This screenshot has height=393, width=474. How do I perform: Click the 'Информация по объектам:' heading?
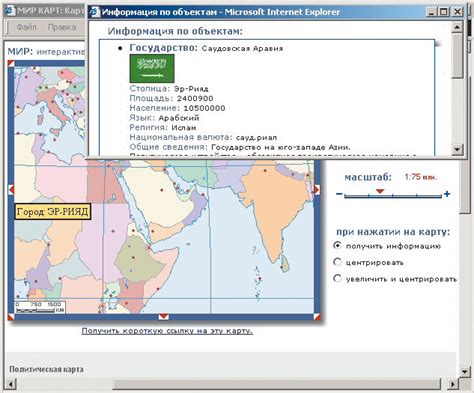175,31
